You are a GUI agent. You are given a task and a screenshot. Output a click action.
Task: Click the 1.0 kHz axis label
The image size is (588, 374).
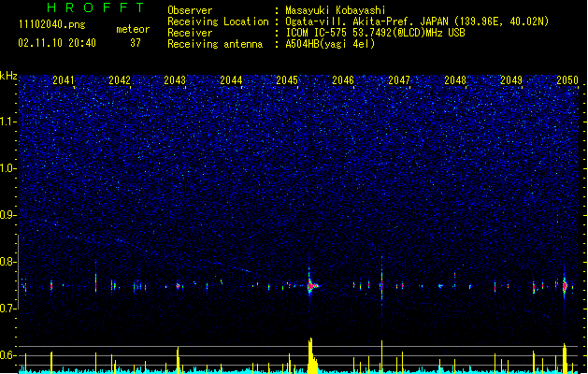point(8,168)
